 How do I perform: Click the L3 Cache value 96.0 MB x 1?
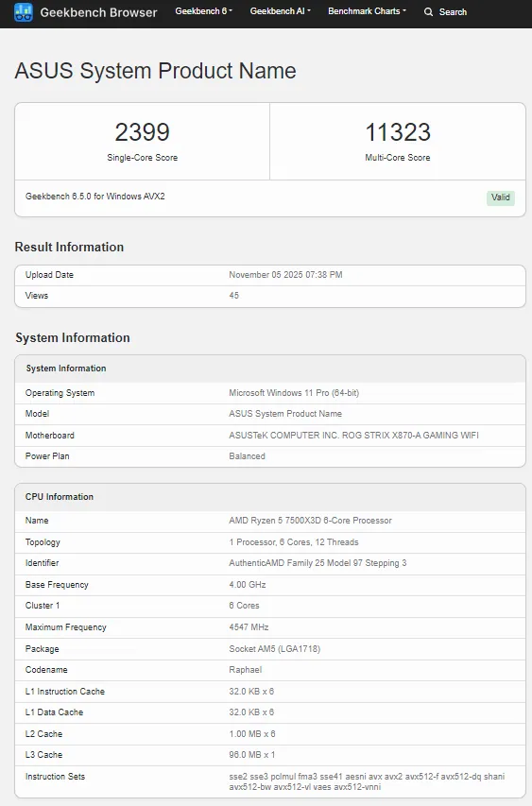pos(252,755)
